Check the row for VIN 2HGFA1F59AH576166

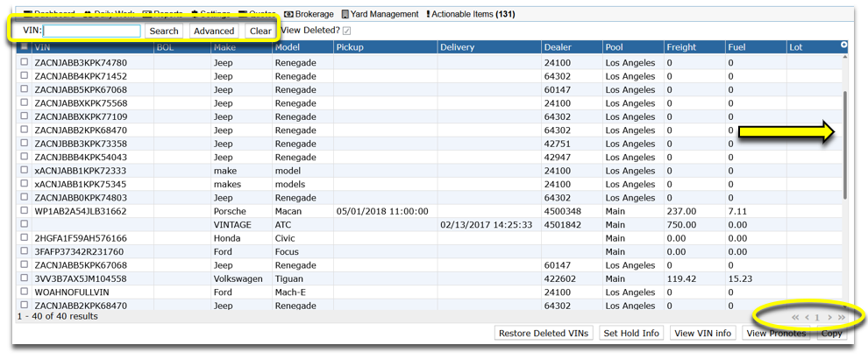pyautogui.click(x=24, y=238)
